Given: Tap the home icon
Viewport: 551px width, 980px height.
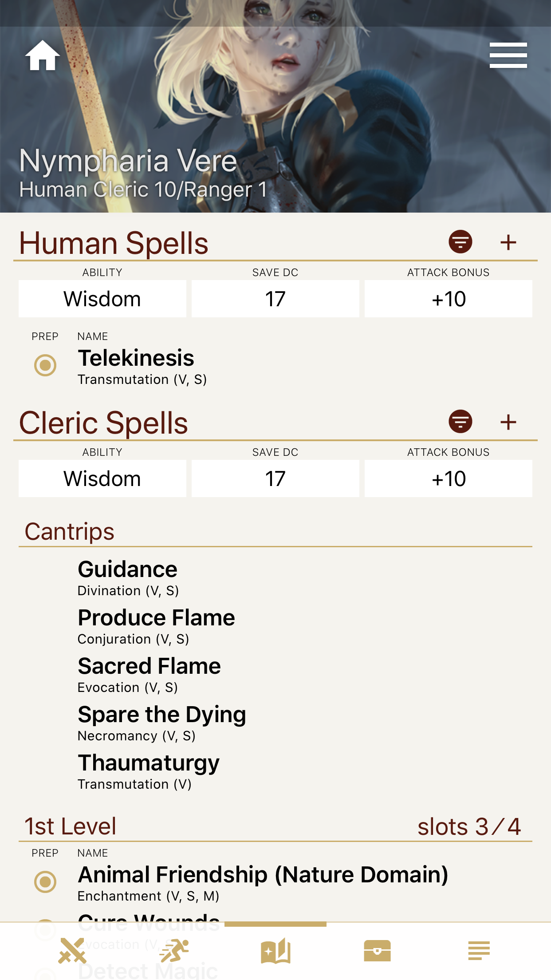Looking at the screenshot, I should pyautogui.click(x=43, y=55).
